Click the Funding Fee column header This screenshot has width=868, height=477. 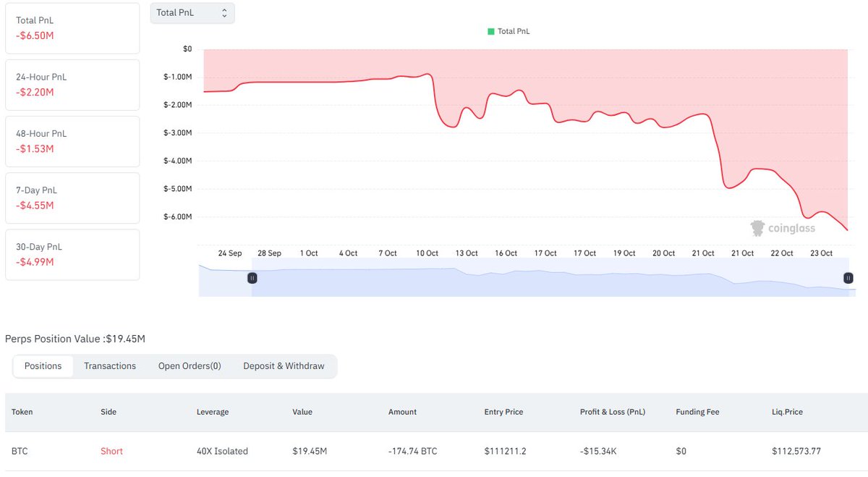tap(699, 412)
